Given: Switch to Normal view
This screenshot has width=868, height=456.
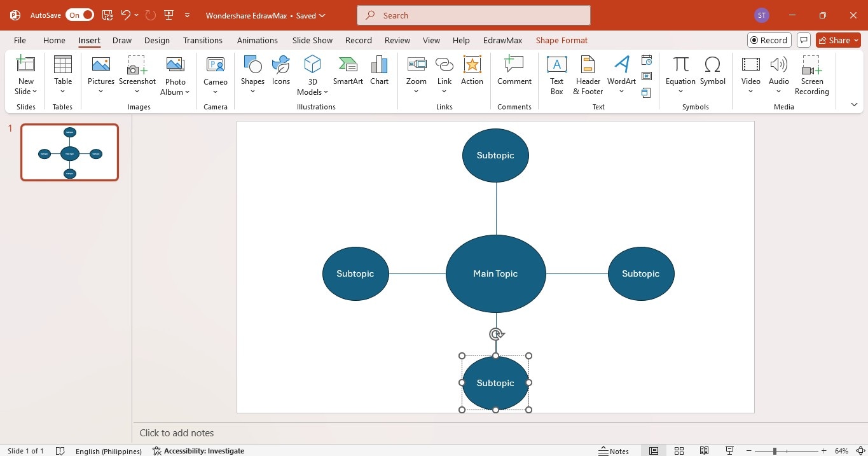Looking at the screenshot, I should click(653, 451).
